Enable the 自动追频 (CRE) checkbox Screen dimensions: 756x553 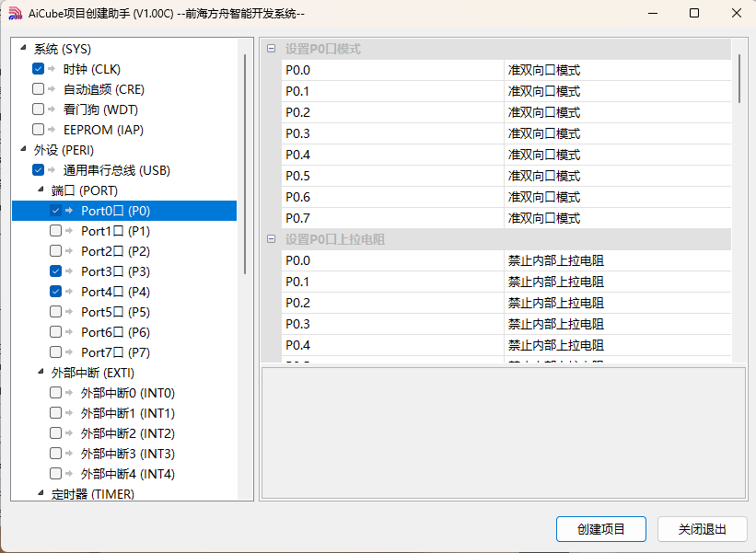click(38, 89)
